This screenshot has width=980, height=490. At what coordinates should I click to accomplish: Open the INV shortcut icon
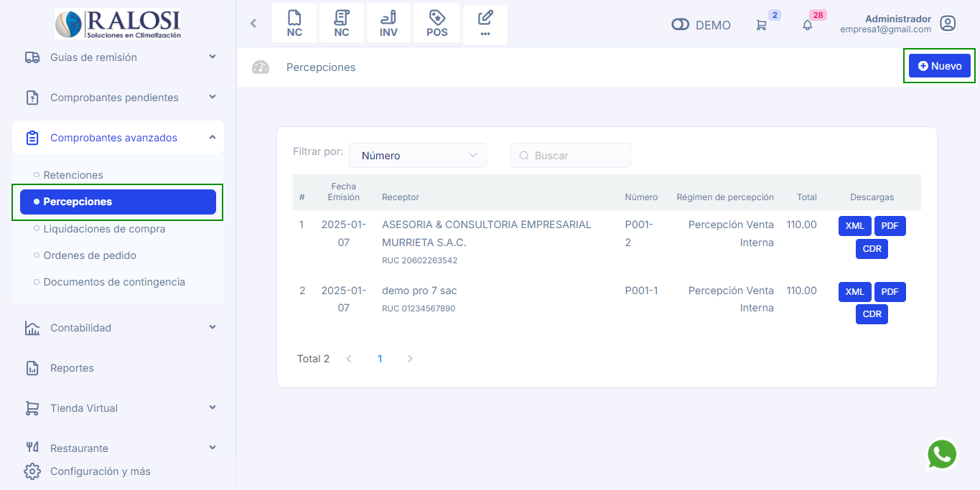pos(388,24)
